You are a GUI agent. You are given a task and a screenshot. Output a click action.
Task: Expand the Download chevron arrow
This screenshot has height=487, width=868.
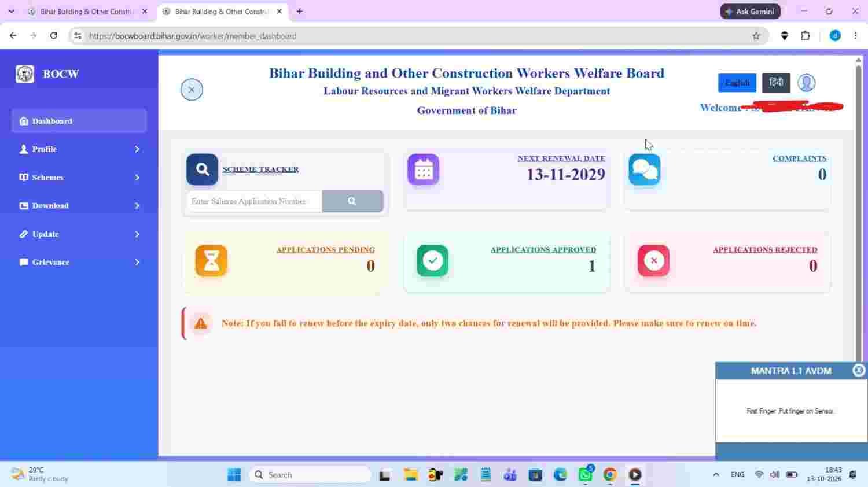[x=137, y=206]
